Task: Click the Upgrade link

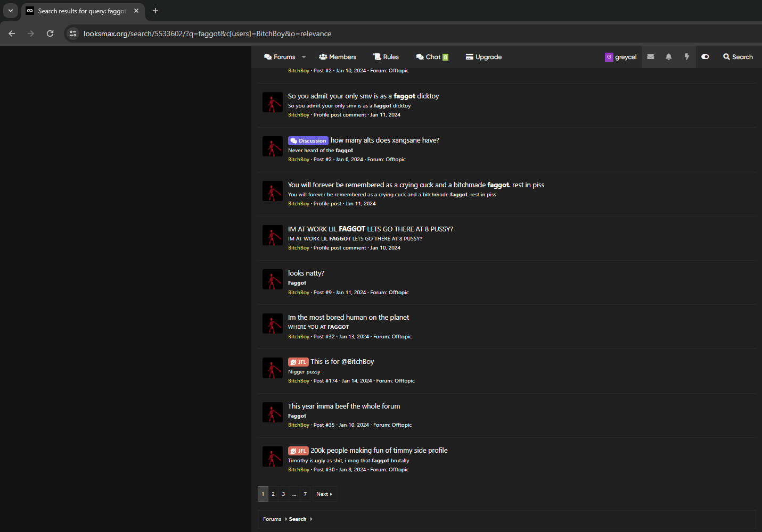Action: (484, 57)
